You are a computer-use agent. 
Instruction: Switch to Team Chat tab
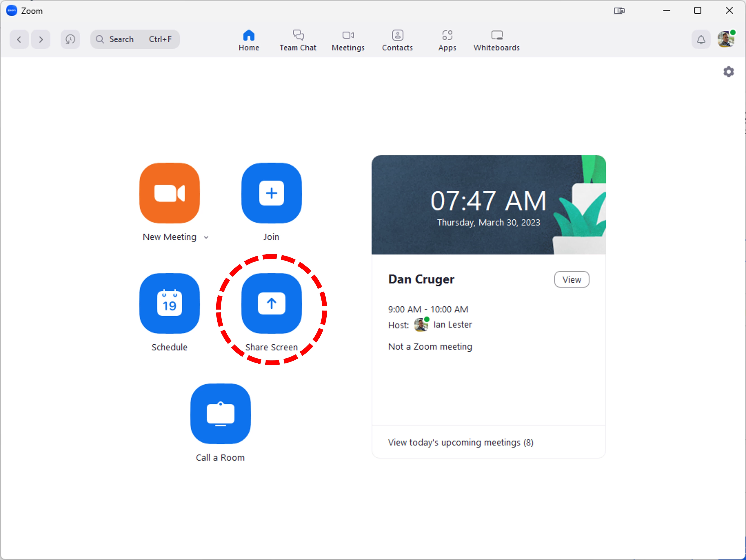298,40
